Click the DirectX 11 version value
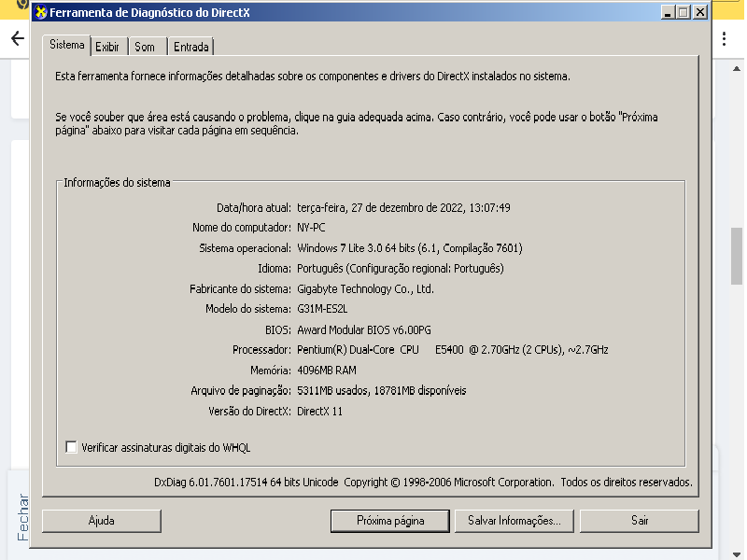Viewport: 747px width, 560px height. tap(319, 411)
